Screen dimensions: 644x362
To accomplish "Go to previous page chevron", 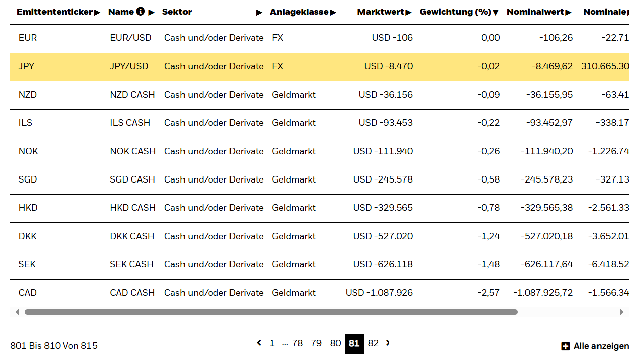I will click(x=259, y=343).
